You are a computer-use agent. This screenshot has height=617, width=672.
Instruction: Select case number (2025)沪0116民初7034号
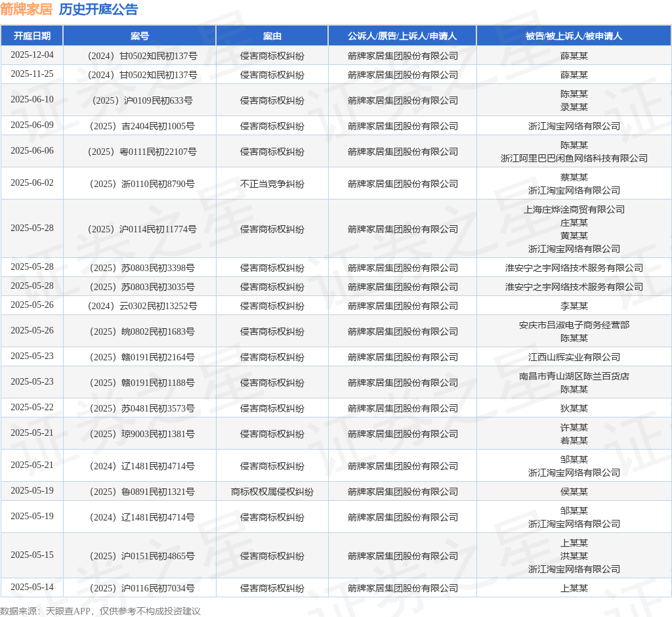click(x=142, y=588)
